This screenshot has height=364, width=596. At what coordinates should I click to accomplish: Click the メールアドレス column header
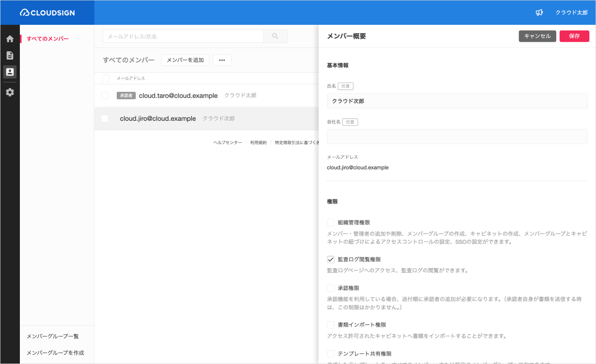coord(131,78)
